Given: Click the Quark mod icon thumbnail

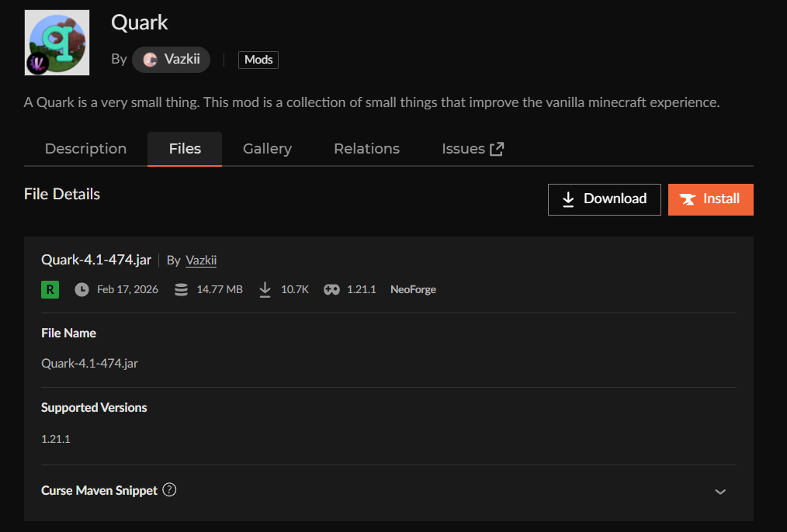Looking at the screenshot, I should coord(57,43).
